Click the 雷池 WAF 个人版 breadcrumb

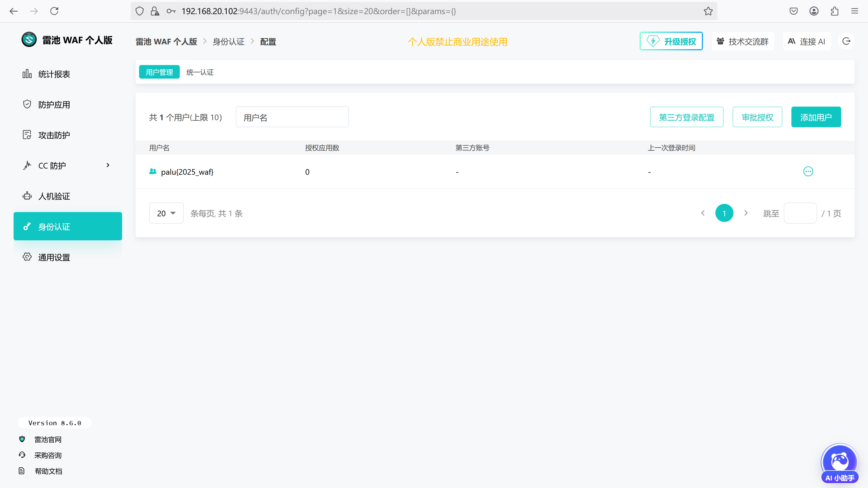pos(166,42)
